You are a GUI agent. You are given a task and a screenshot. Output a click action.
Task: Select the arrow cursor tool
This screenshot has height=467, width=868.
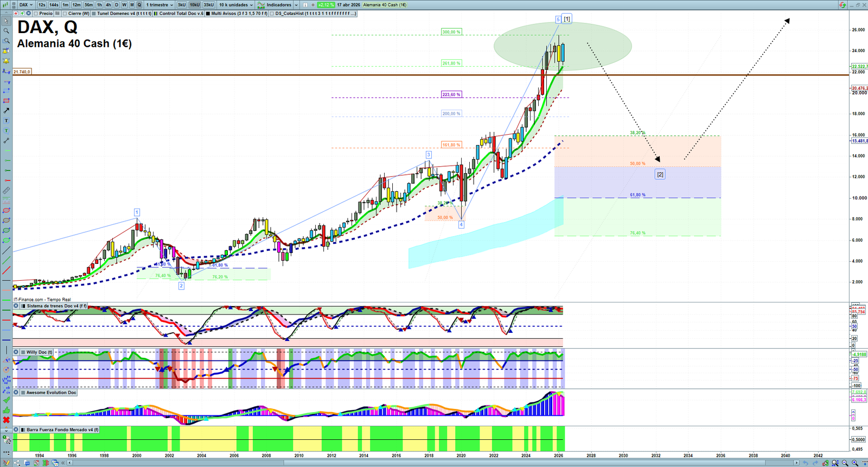click(6, 21)
